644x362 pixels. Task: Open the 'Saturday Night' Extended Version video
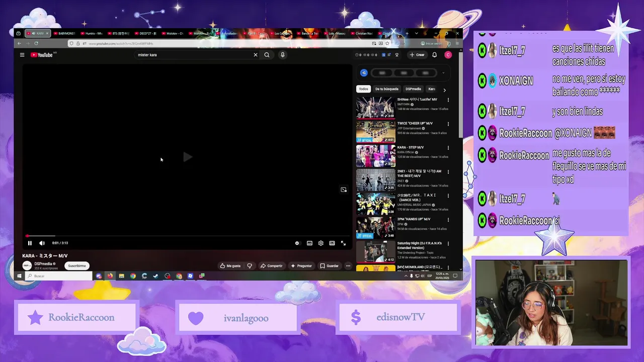tap(376, 252)
